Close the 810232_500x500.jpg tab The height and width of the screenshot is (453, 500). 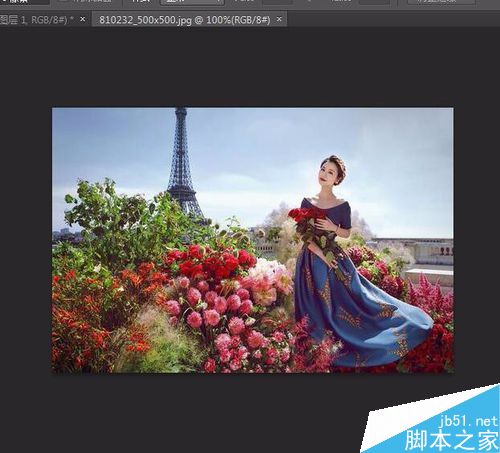click(x=279, y=19)
